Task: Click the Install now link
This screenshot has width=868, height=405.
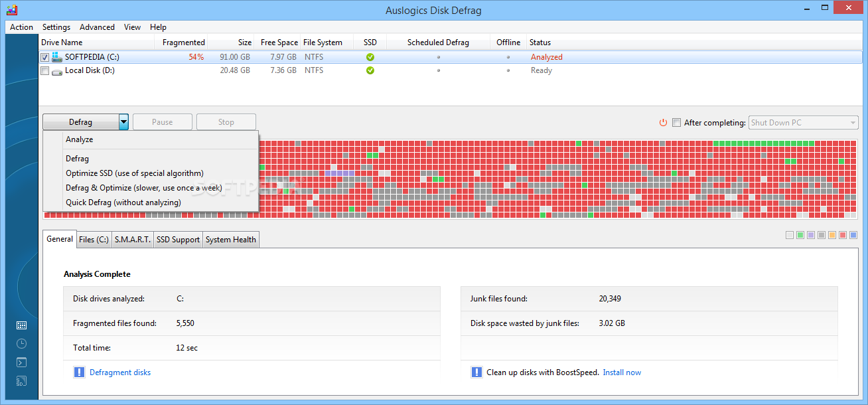Action: 622,372
